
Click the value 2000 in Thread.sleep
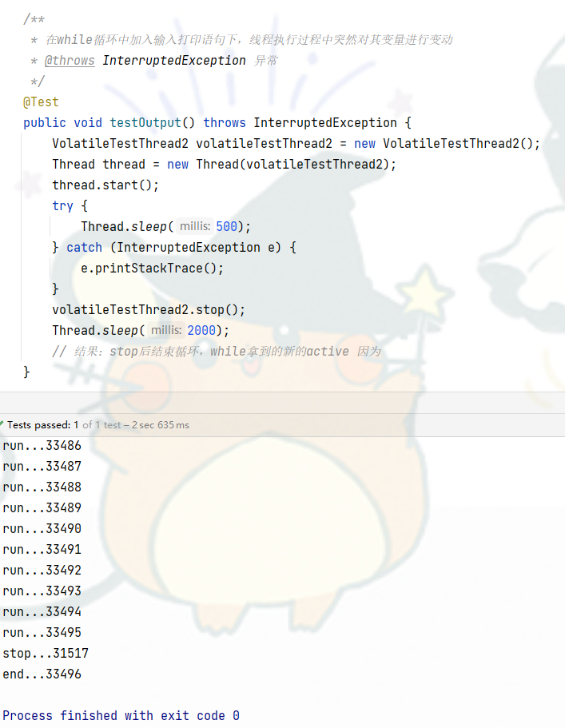201,331
